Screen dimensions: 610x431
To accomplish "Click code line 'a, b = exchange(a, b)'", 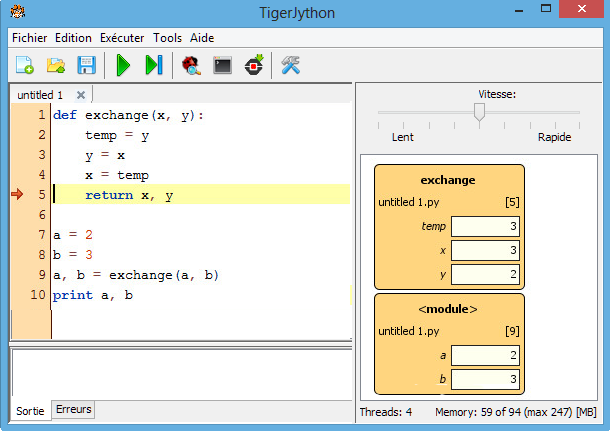I will coord(136,275).
